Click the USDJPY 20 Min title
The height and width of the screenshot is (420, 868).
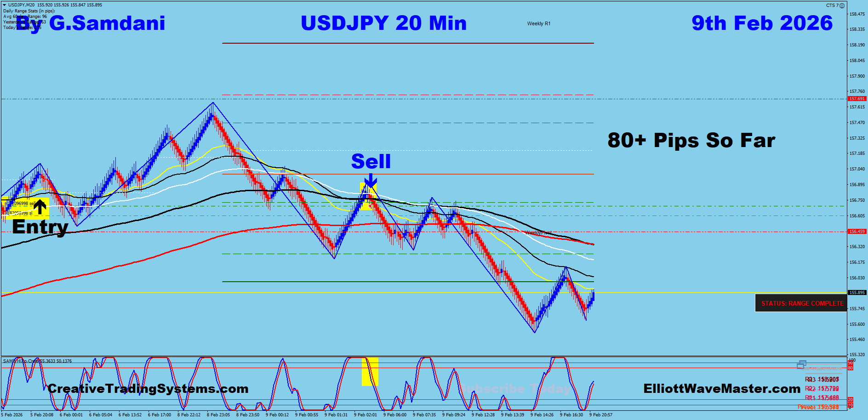[x=383, y=23]
